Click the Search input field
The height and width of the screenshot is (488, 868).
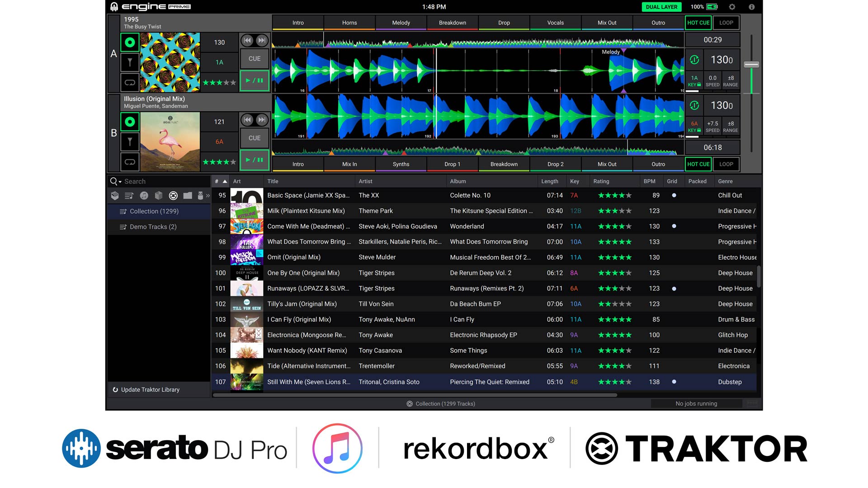(165, 181)
